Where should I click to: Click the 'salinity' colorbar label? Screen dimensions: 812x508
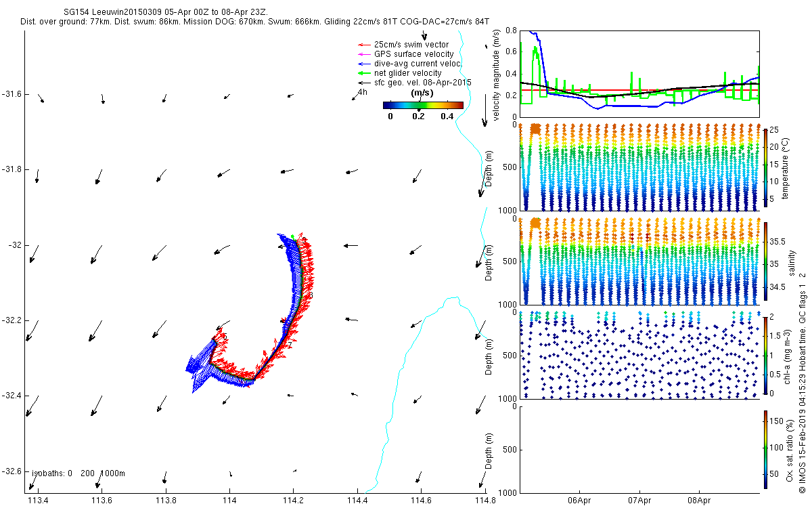point(792,263)
